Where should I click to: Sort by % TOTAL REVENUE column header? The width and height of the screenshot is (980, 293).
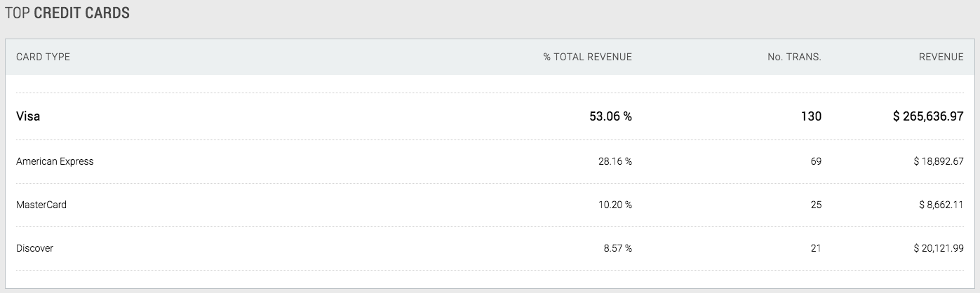tap(587, 57)
